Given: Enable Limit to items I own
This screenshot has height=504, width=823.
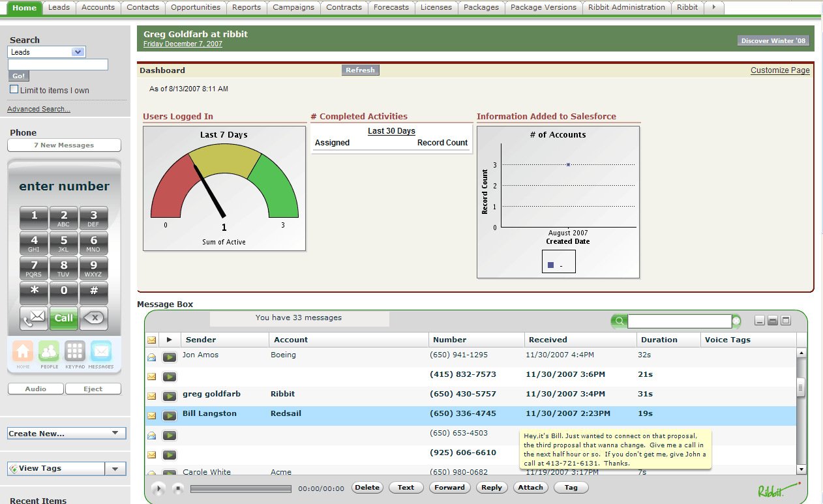Looking at the screenshot, I should (14, 89).
